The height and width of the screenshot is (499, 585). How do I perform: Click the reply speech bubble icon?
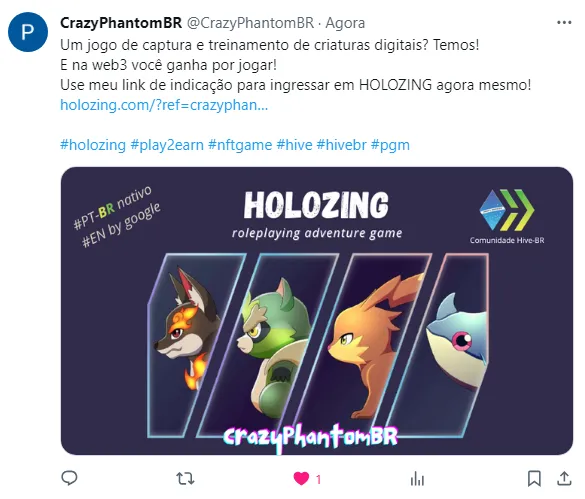coord(69,478)
